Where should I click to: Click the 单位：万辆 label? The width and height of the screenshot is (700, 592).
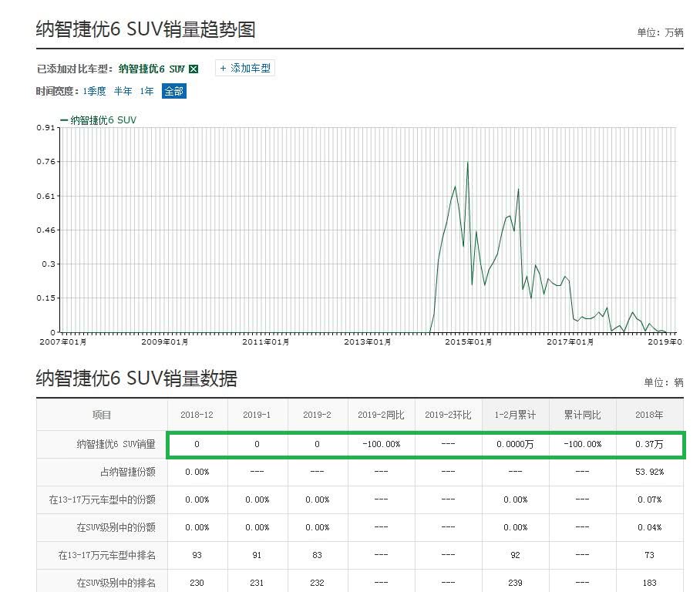click(x=660, y=32)
